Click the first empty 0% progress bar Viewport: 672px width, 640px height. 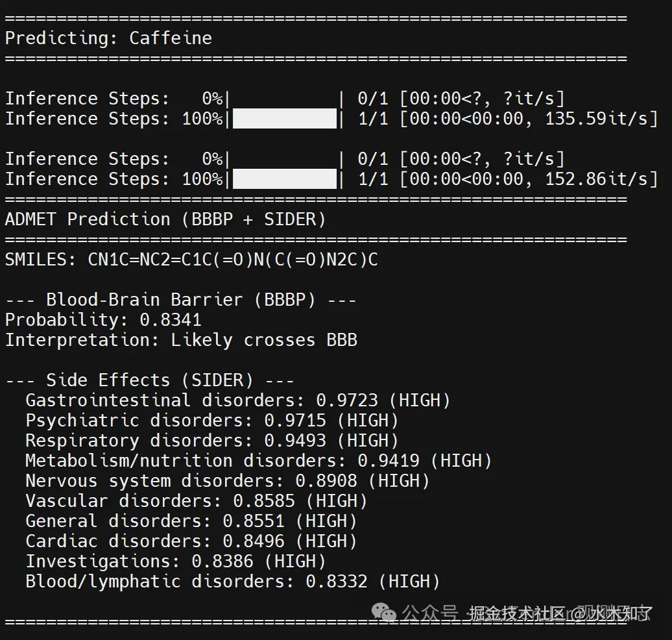tap(285, 99)
